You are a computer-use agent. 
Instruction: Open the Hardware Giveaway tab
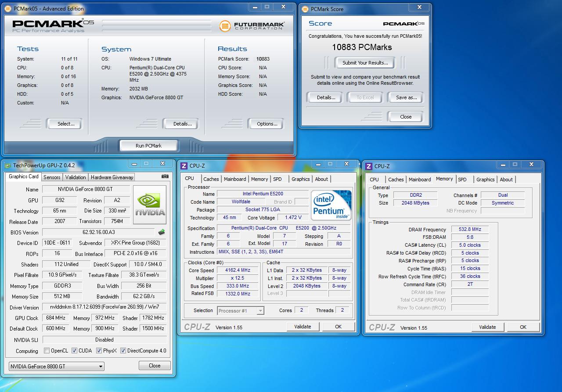point(112,177)
